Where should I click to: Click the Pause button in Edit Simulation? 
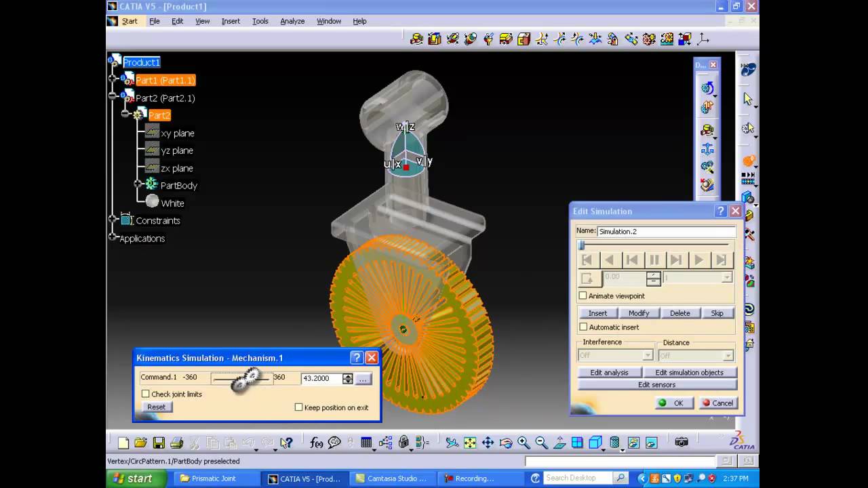pos(654,260)
